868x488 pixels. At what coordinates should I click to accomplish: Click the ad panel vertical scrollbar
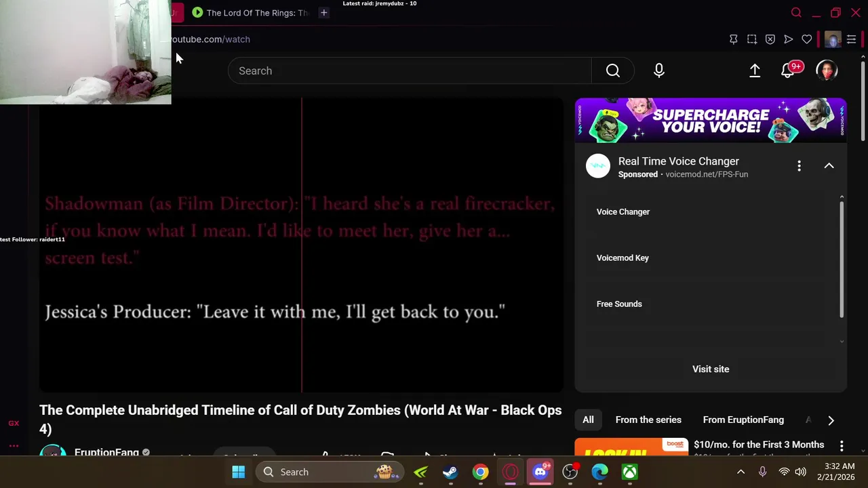(x=842, y=259)
